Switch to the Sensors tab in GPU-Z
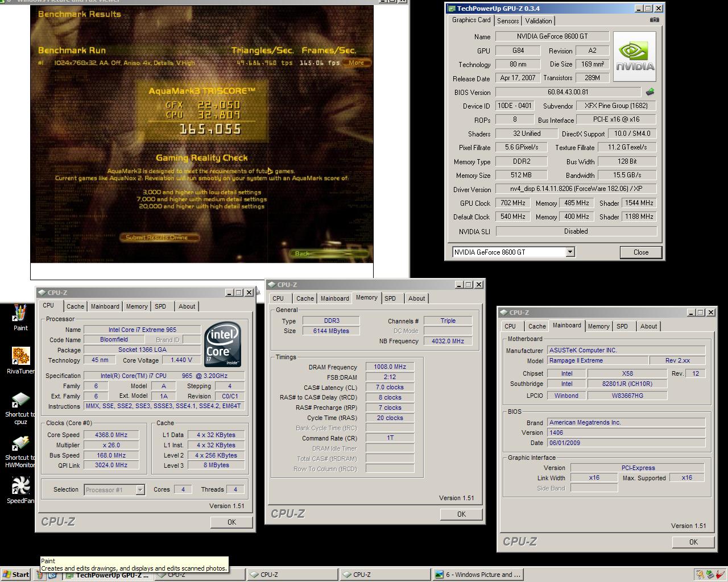 click(x=508, y=21)
